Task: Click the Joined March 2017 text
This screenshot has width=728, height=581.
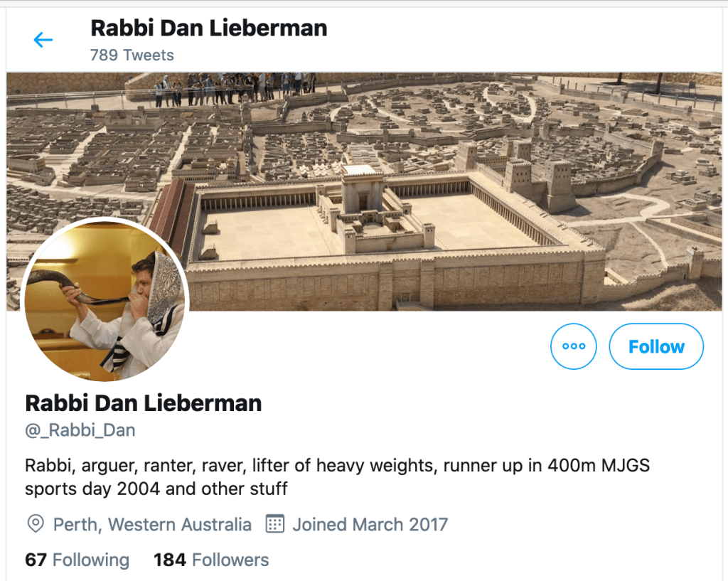Action: click(x=370, y=524)
